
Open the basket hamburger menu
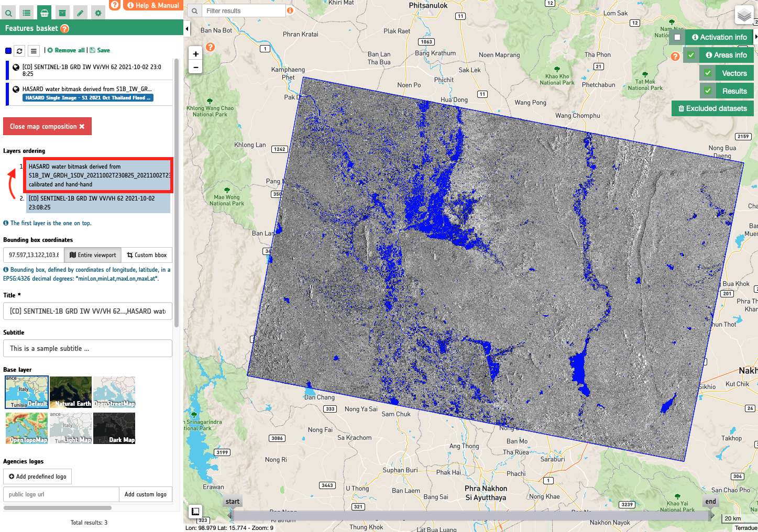34,51
